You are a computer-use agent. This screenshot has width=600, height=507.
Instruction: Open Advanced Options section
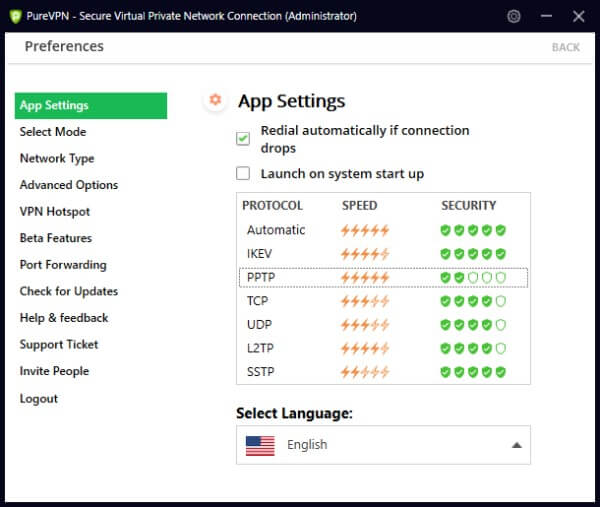tap(69, 185)
